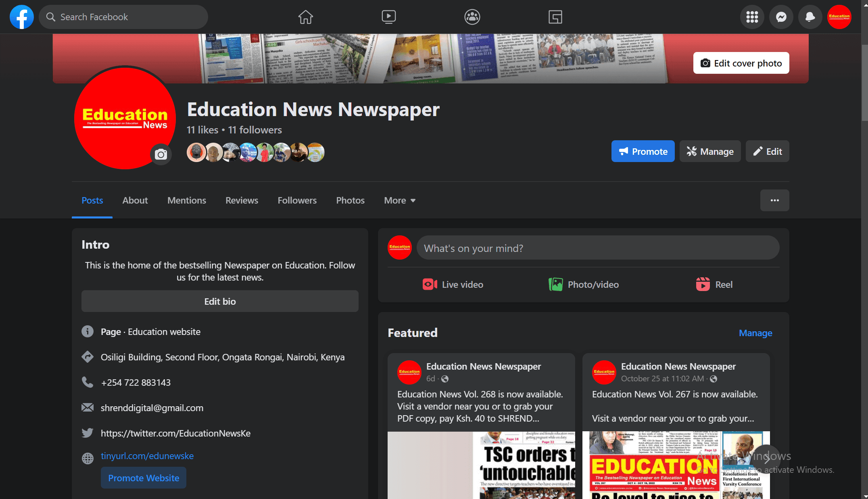
Task: Click the Twitter URL text in Intro
Action: pos(175,433)
